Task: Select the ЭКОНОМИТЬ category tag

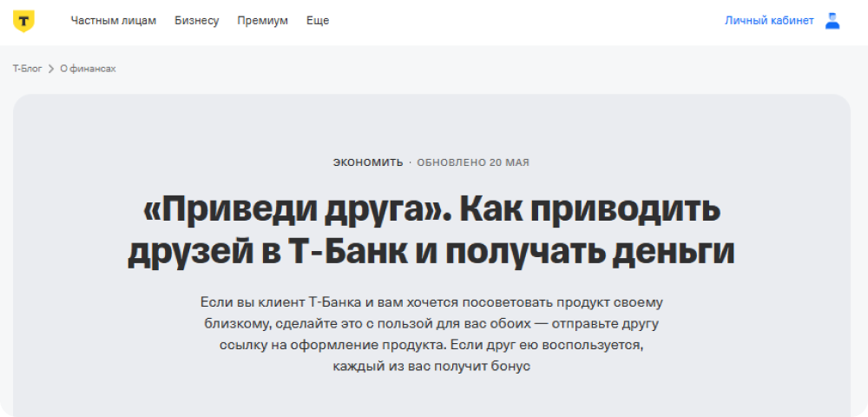Action: coord(368,162)
